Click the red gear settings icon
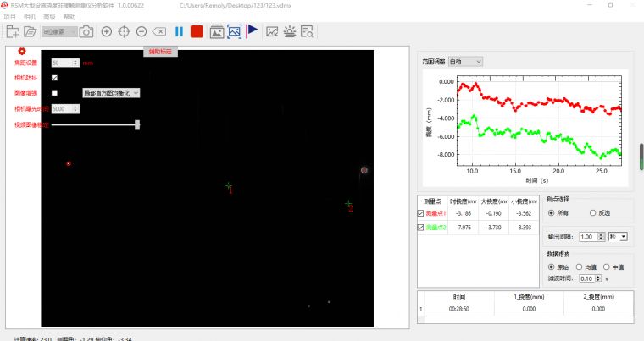 point(23,52)
